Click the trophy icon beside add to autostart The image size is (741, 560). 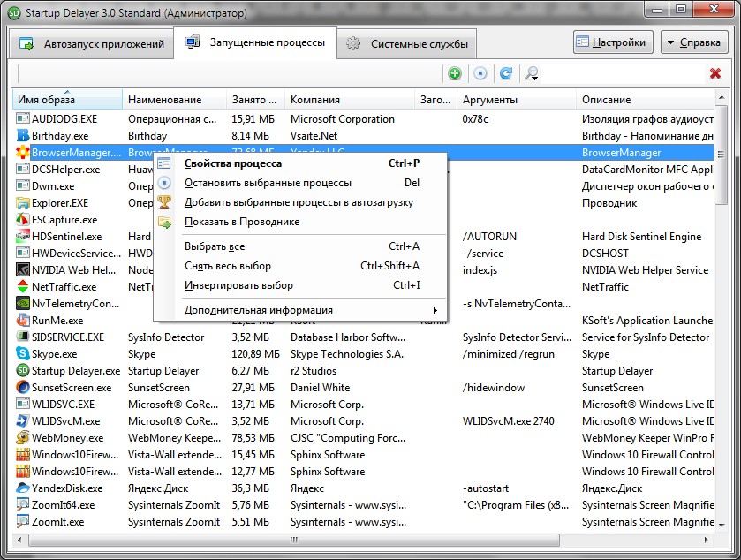coord(164,202)
